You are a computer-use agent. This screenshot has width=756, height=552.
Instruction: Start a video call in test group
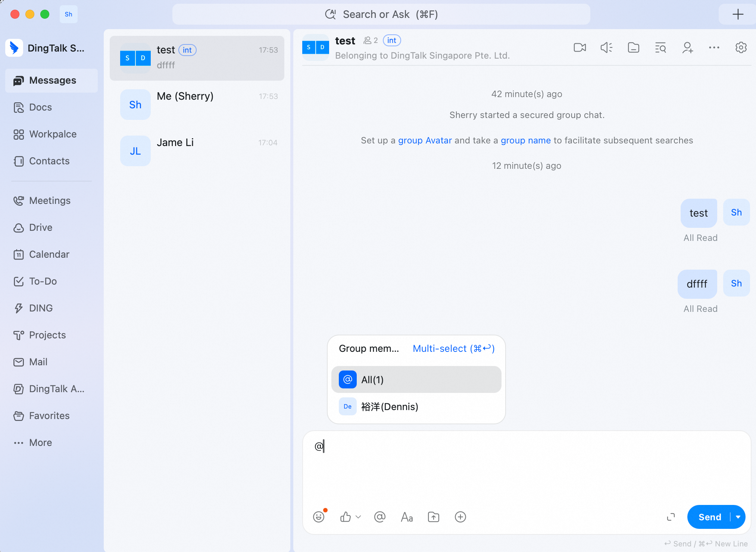pos(580,48)
